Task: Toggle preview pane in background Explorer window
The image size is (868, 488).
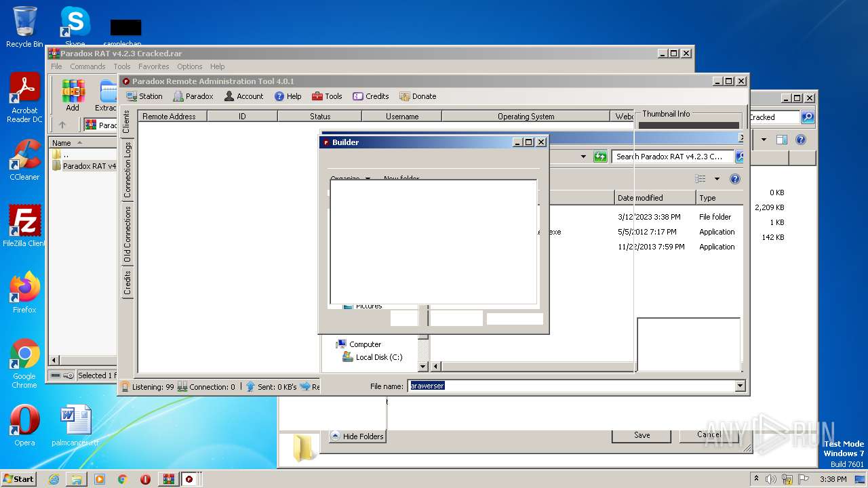Action: tap(782, 140)
